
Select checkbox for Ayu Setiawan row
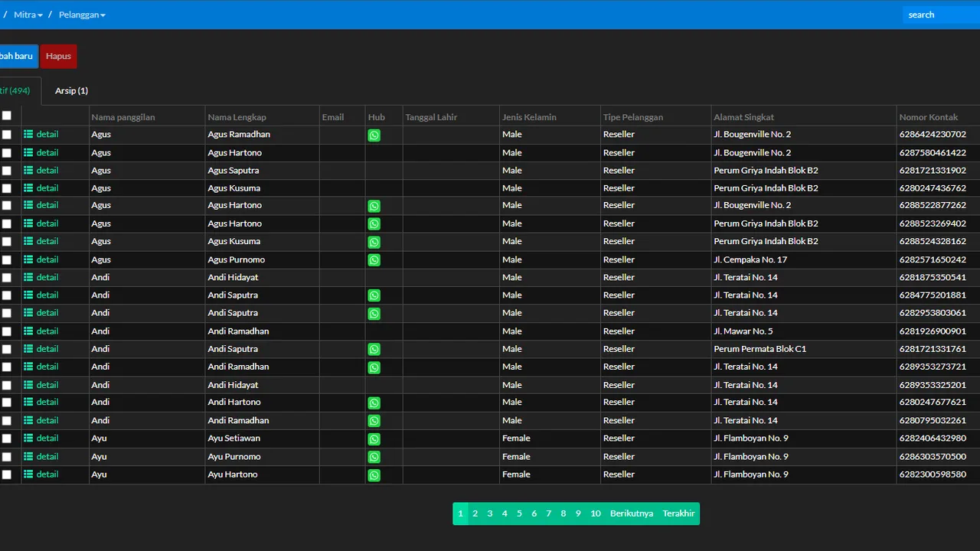[7, 439]
